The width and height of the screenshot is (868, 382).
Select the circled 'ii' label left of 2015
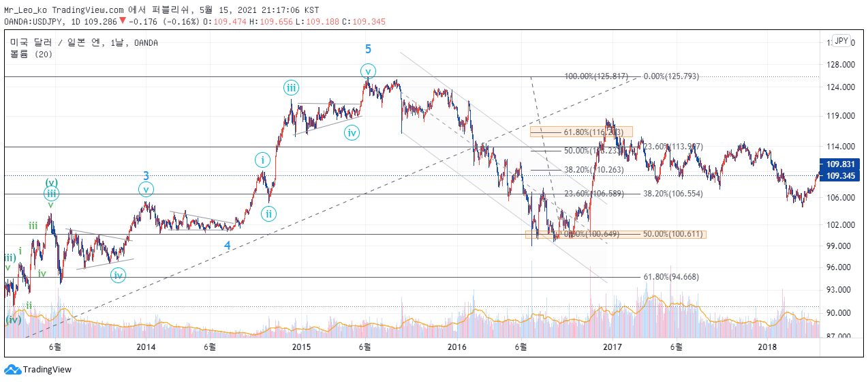[x=270, y=214]
